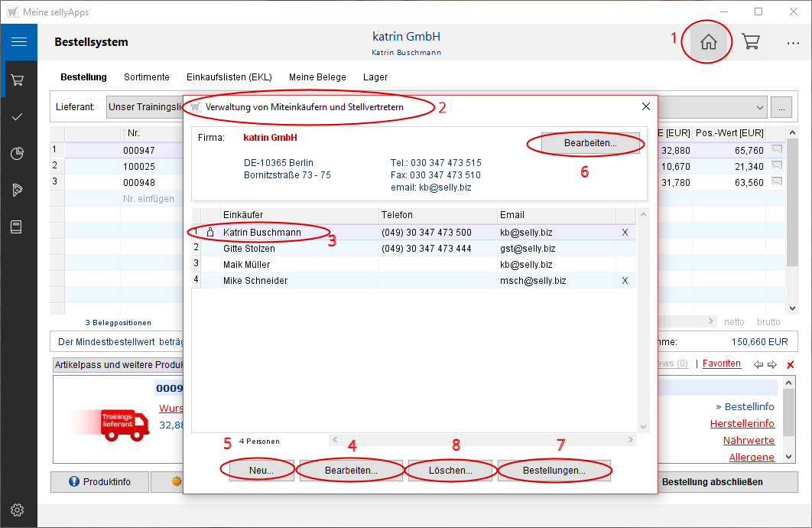Screen dimensions: 812x528
Task: Open the checkmark section in the sidebar
Action: click(18, 116)
